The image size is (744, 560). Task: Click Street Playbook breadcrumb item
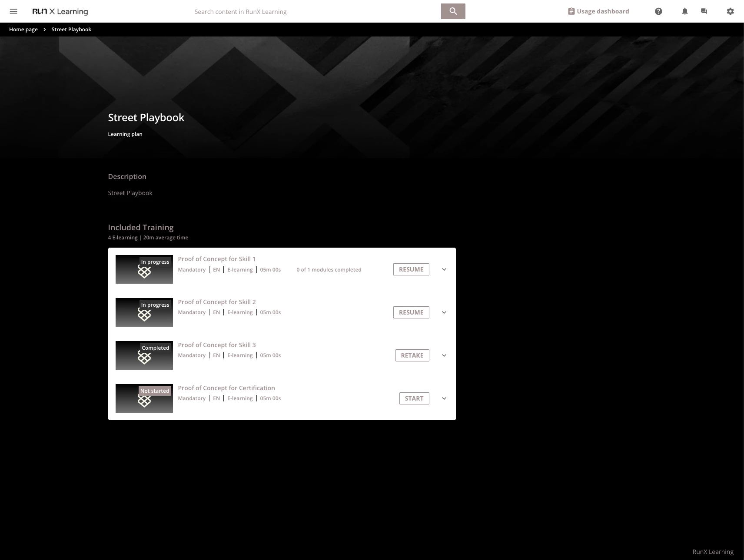(71, 30)
